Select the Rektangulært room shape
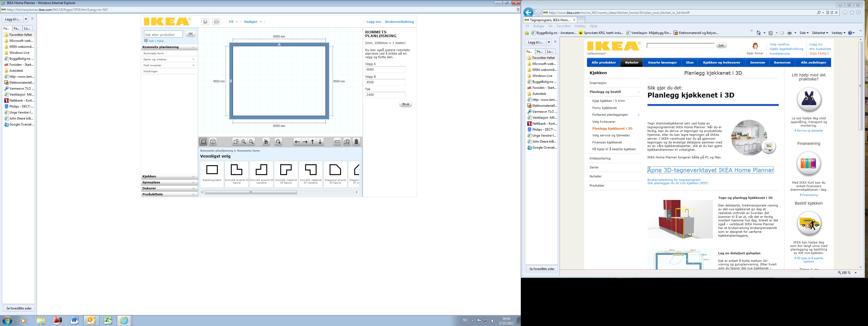Screen dimensions: 868x326 click(x=212, y=174)
